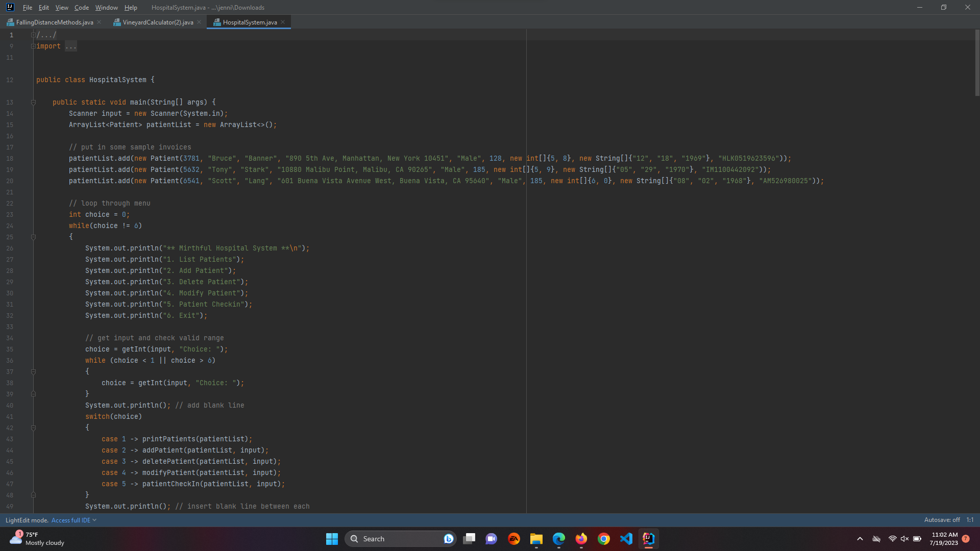This screenshot has height=551, width=980.
Task: Open the View menu
Action: click(x=62, y=8)
